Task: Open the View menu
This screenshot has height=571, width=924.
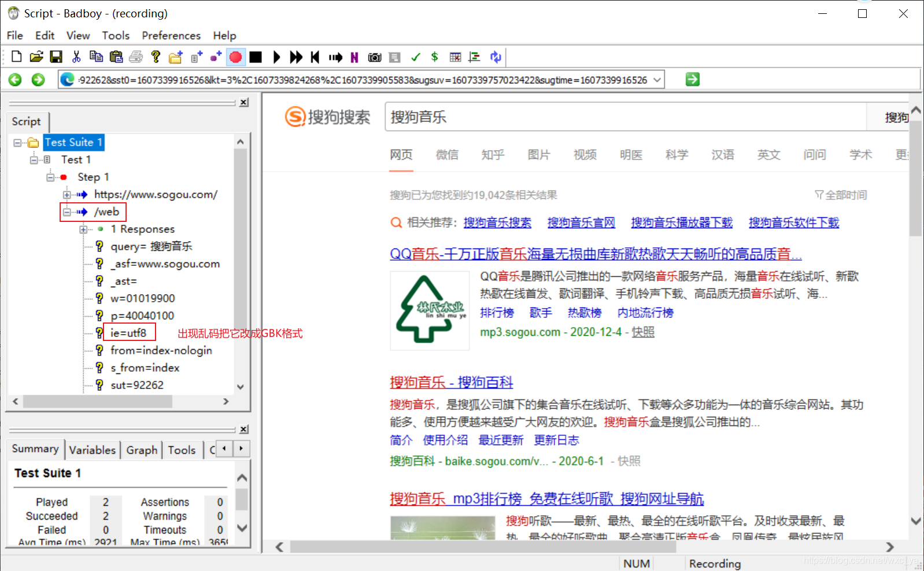Action: 78,35
